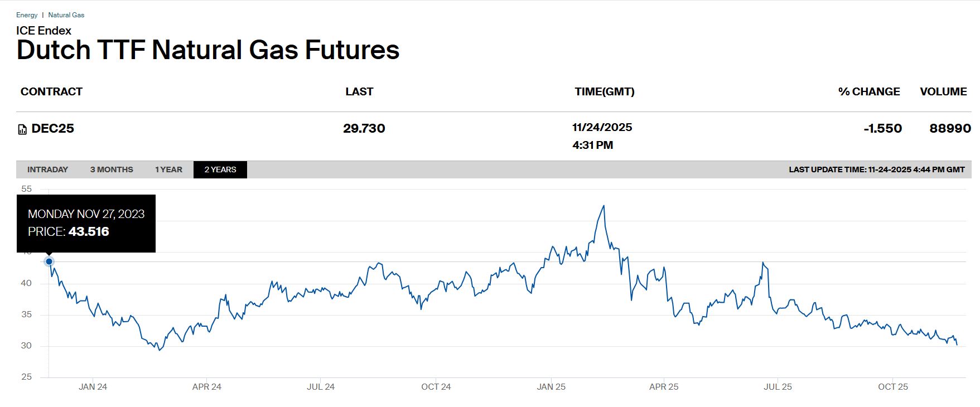
Task: Select the 3 MONTHS chart range
Action: pos(112,169)
